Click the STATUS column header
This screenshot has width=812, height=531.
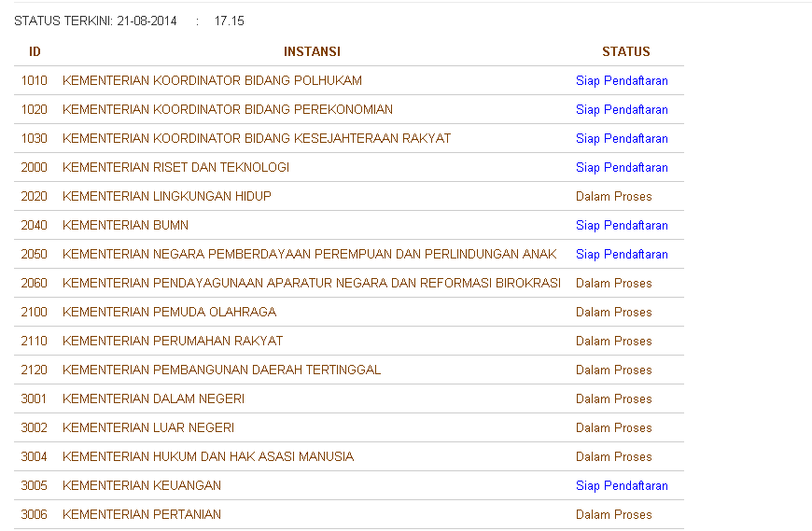[x=625, y=51]
